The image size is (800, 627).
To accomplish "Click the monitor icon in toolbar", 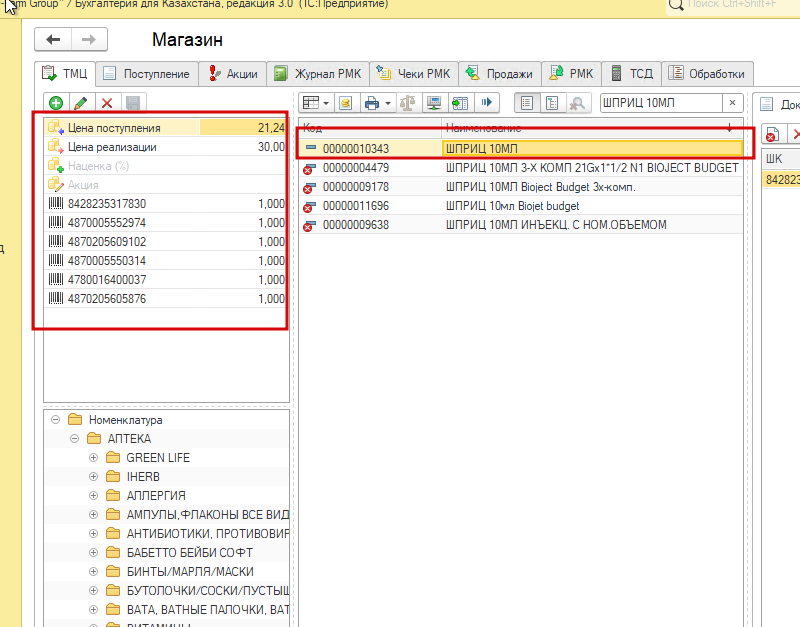I will [434, 103].
